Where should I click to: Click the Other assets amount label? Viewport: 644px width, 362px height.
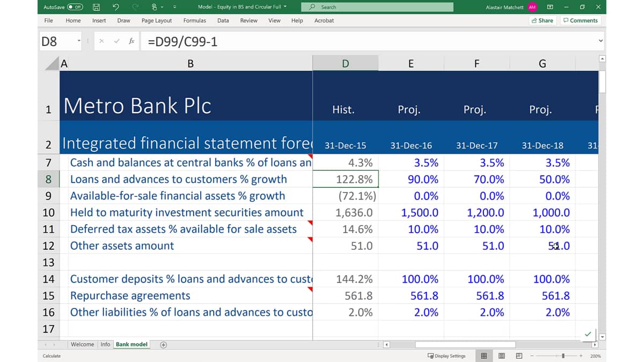coord(122,246)
